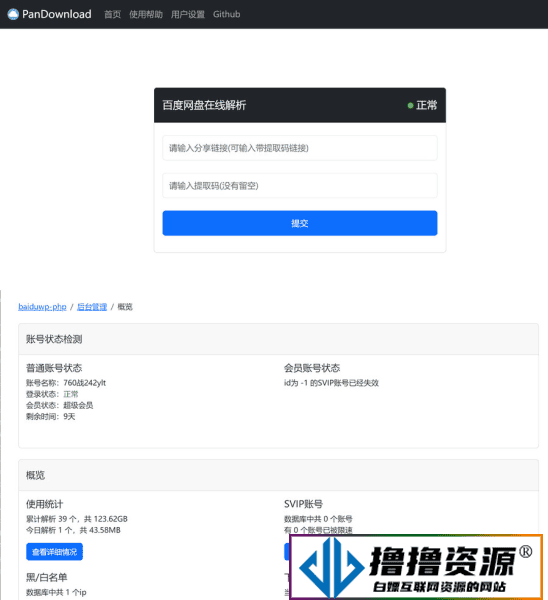Click the 使用统计 heading

(44, 504)
